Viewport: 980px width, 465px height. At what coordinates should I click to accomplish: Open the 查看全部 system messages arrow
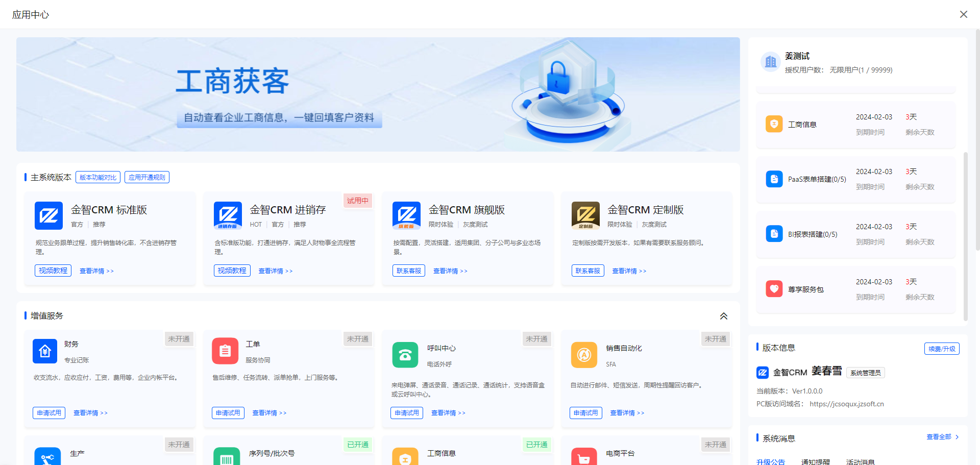(957, 437)
